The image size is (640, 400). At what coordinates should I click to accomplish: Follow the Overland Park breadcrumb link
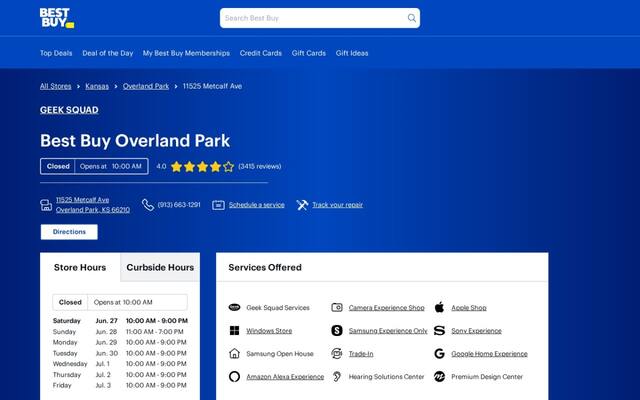[146, 86]
